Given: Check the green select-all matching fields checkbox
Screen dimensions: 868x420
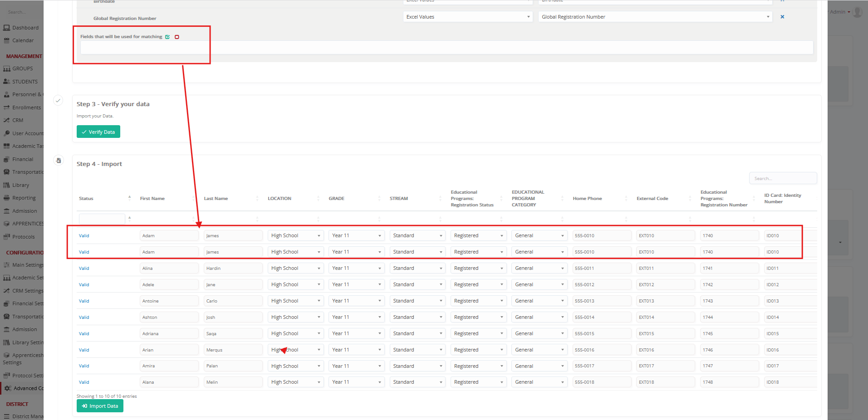Looking at the screenshot, I should [167, 37].
